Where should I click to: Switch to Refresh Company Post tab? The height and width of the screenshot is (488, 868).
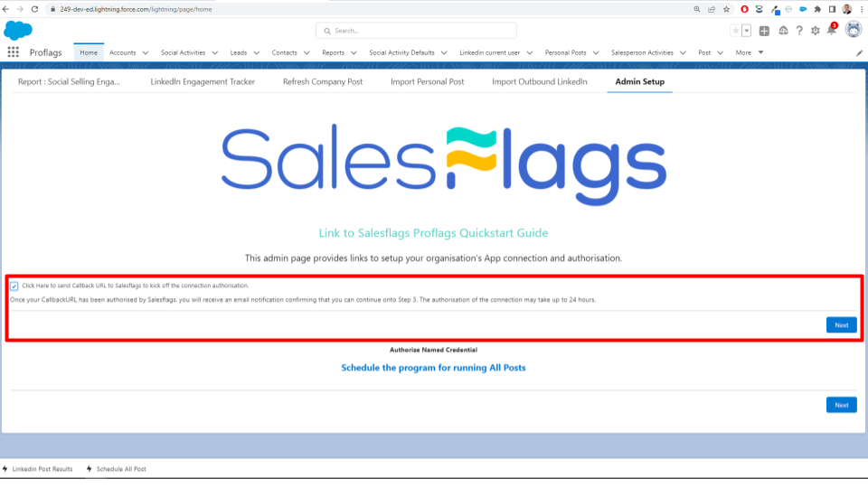click(x=323, y=81)
